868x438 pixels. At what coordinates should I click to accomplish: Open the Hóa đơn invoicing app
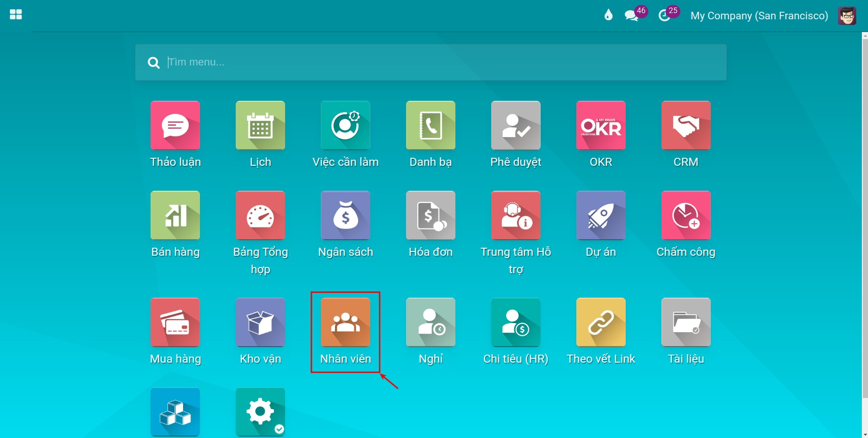[430, 215]
